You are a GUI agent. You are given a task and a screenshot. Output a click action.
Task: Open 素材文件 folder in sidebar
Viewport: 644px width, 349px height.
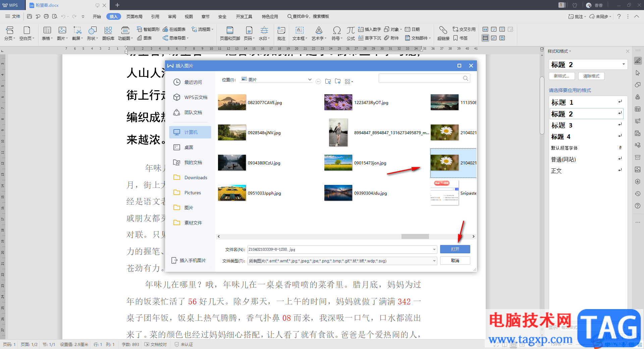pos(190,222)
